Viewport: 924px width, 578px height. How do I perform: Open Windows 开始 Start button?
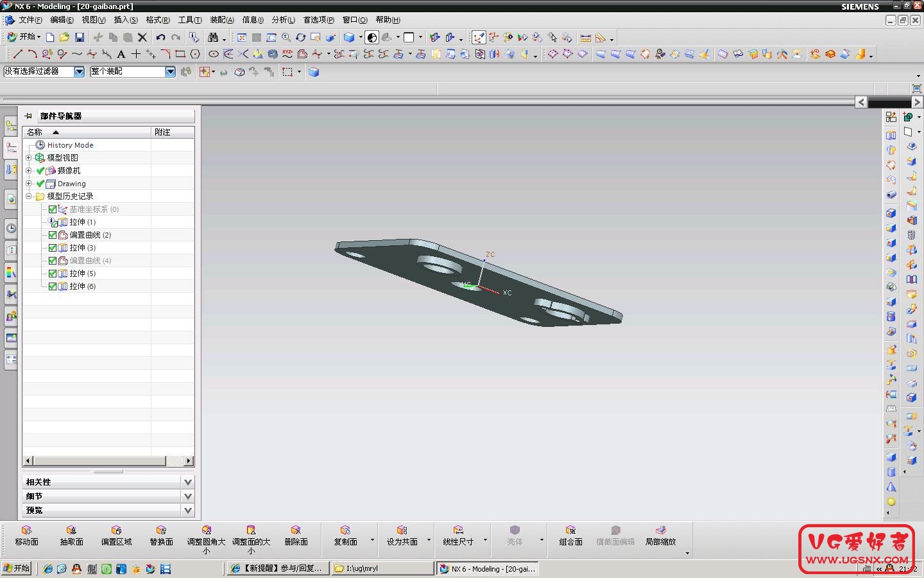click(17, 568)
